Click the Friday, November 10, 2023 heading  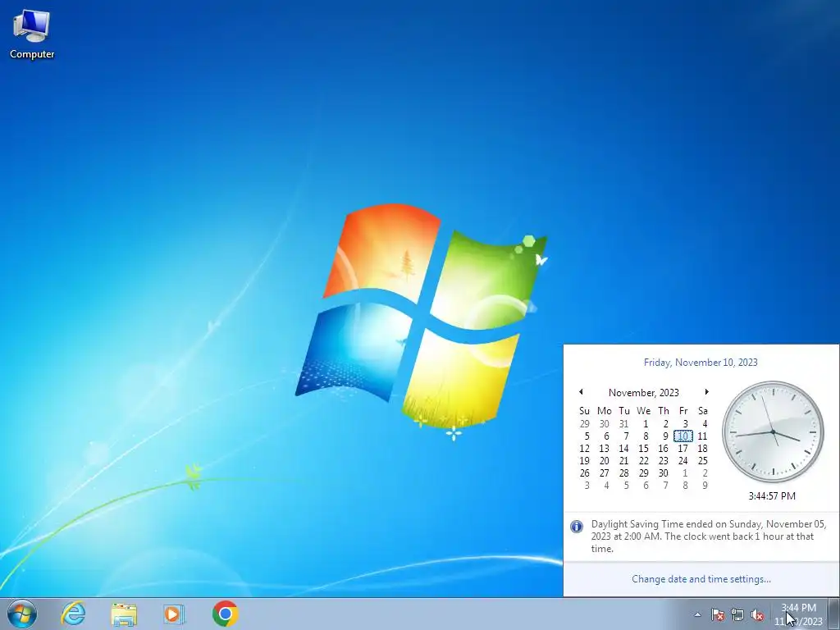[x=701, y=363]
